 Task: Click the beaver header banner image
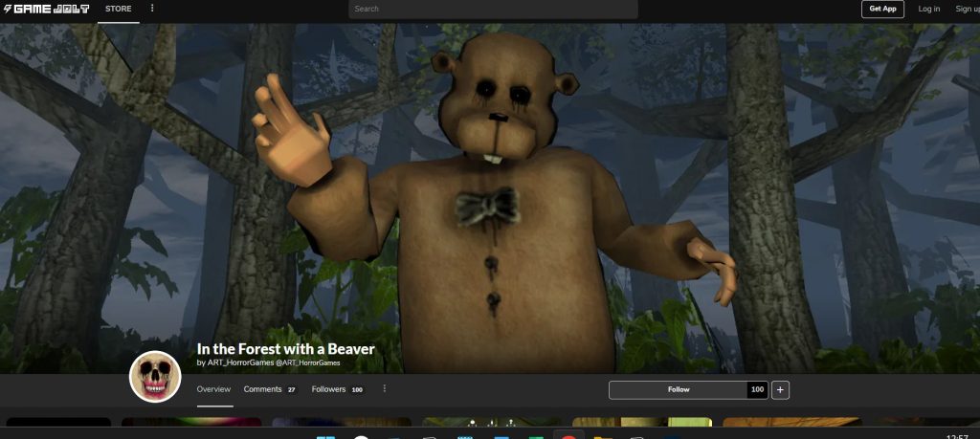pos(574,191)
